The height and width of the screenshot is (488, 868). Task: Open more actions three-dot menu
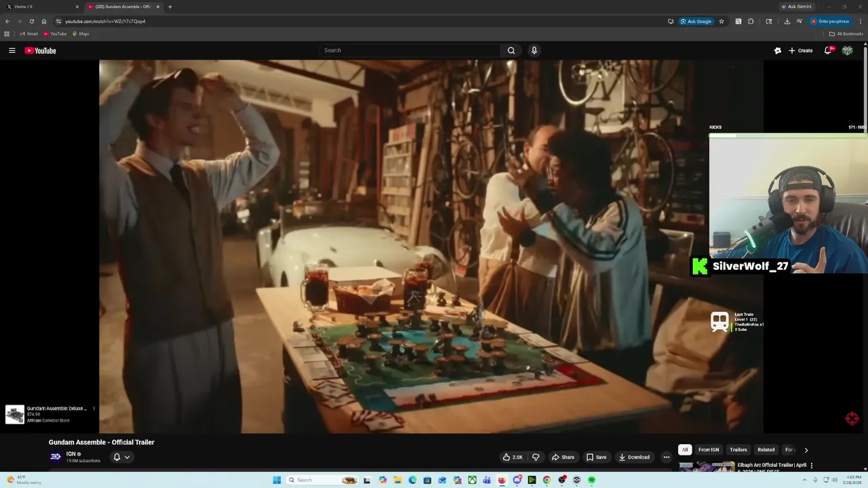(666, 457)
